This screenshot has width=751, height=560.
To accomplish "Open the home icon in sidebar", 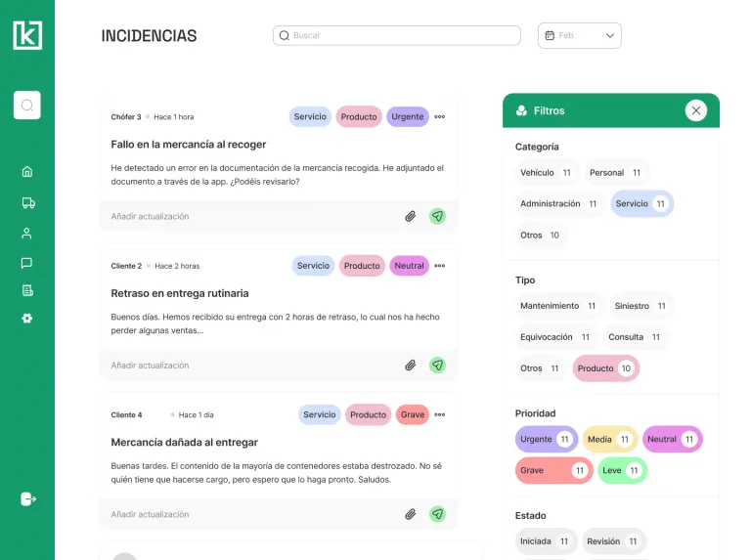I will click(x=27, y=171).
